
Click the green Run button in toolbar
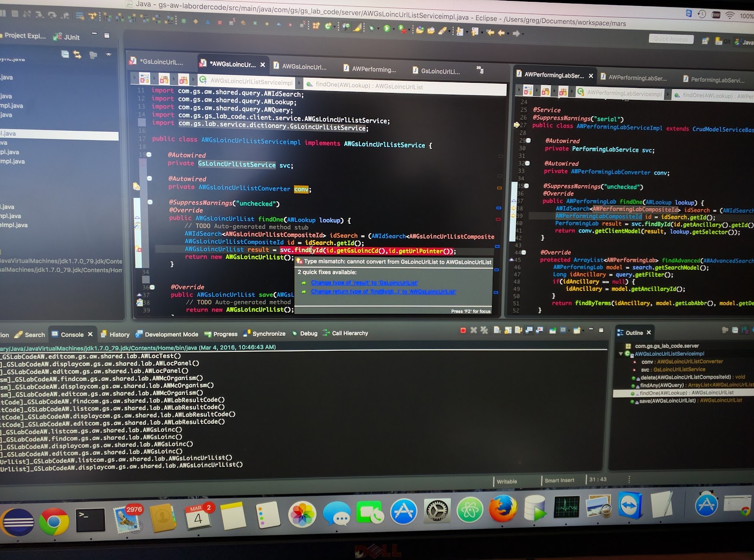386,29
